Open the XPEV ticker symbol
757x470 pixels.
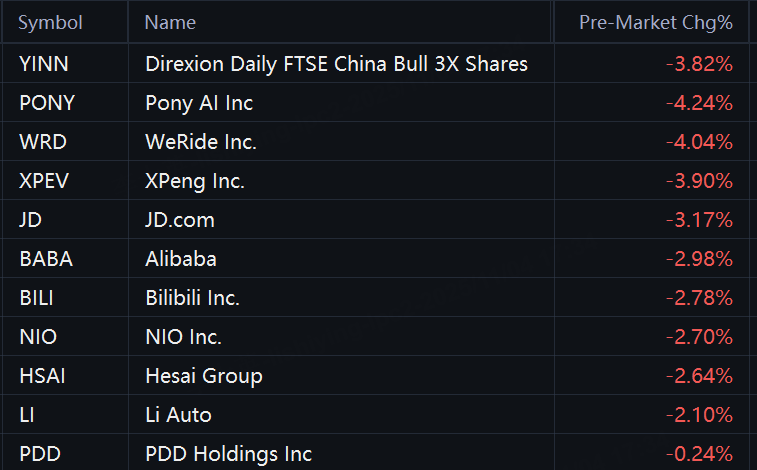pos(44,181)
